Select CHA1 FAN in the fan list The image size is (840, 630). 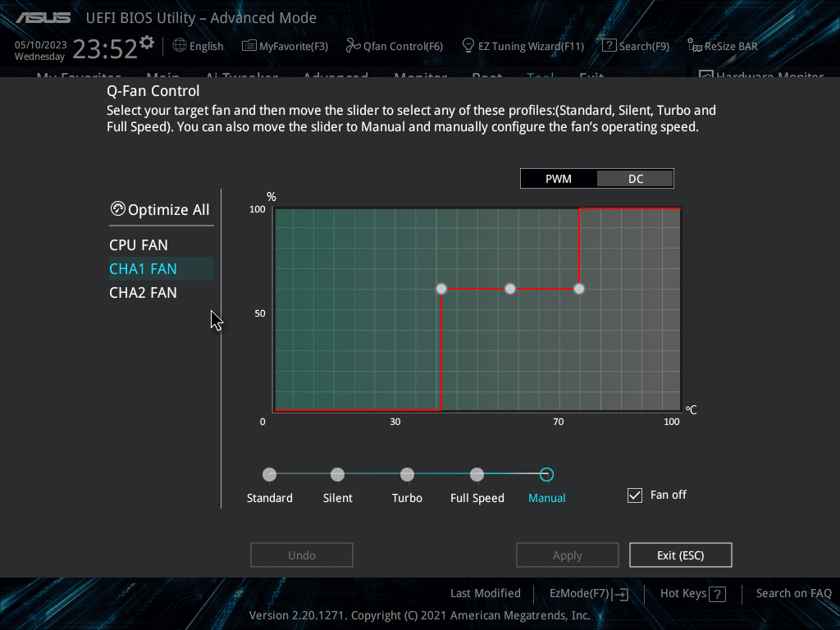[x=162, y=268]
